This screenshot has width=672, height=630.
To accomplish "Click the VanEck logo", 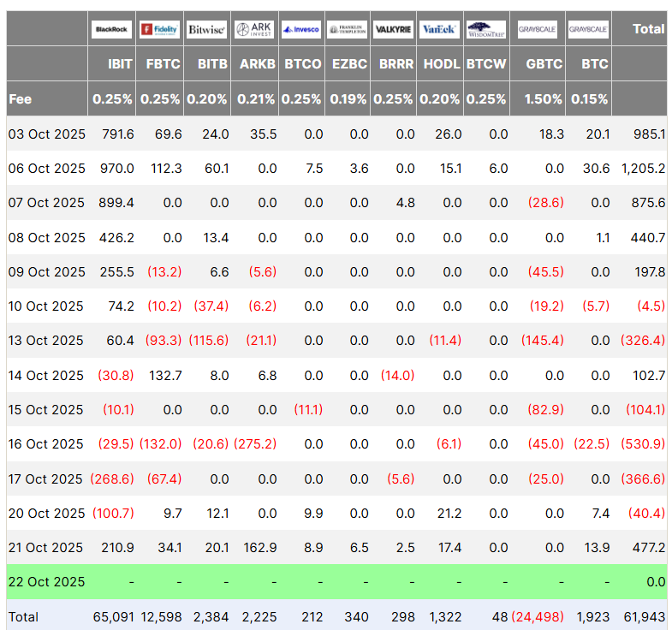I will pyautogui.click(x=439, y=29).
